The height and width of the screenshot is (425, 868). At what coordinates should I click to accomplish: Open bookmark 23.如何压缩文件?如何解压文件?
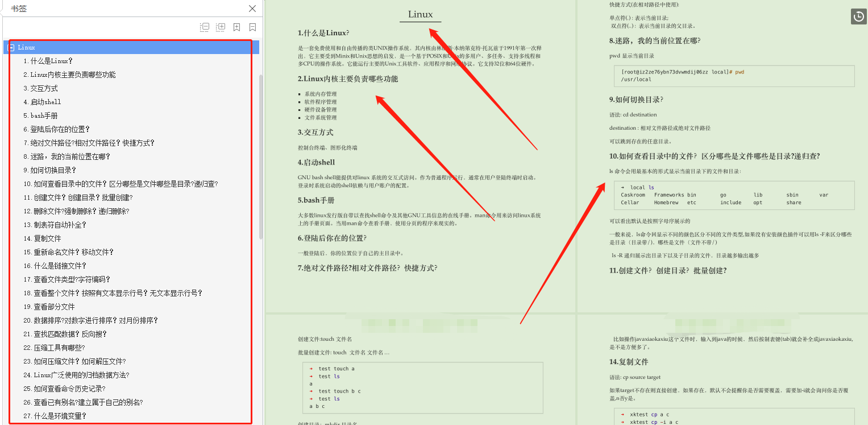coord(74,361)
